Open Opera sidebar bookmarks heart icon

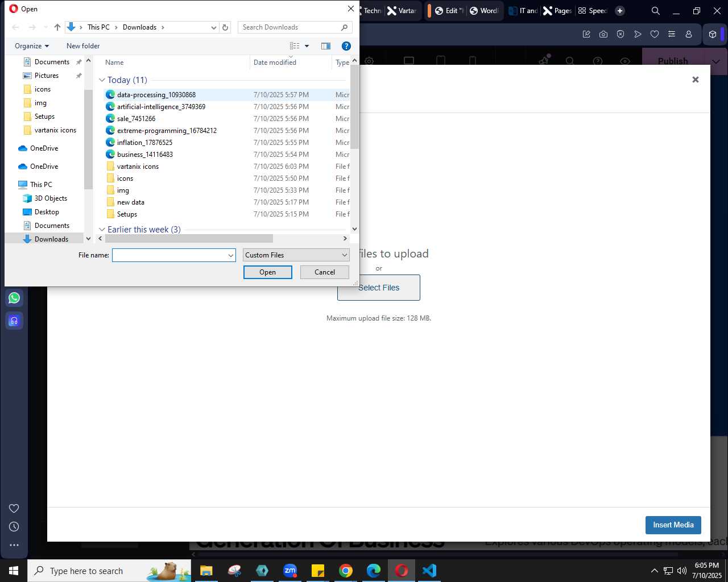14,508
